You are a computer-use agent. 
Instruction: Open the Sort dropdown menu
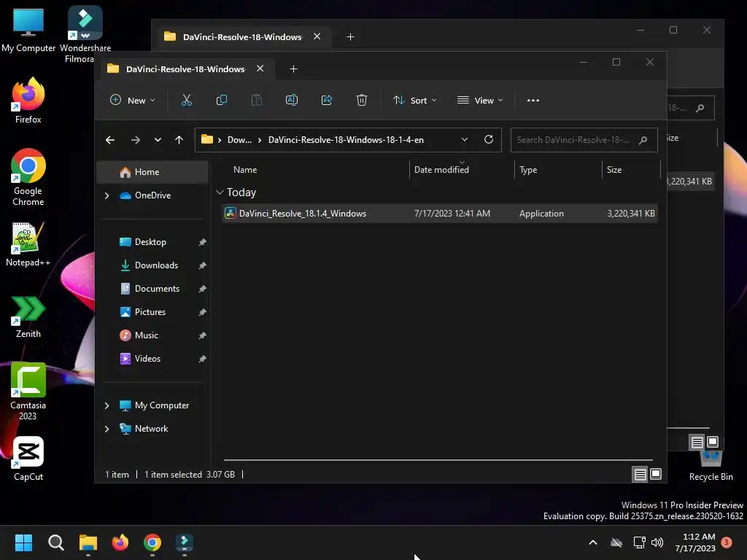pos(414,100)
